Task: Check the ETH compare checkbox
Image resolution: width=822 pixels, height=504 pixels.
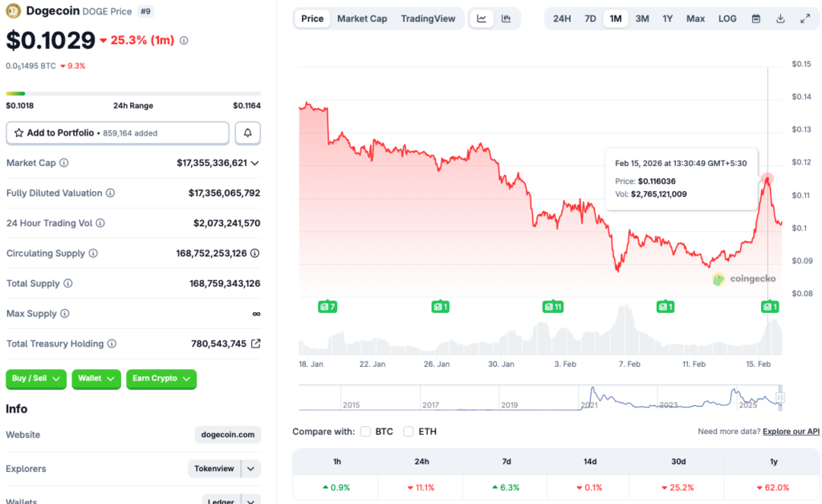Action: click(x=409, y=431)
